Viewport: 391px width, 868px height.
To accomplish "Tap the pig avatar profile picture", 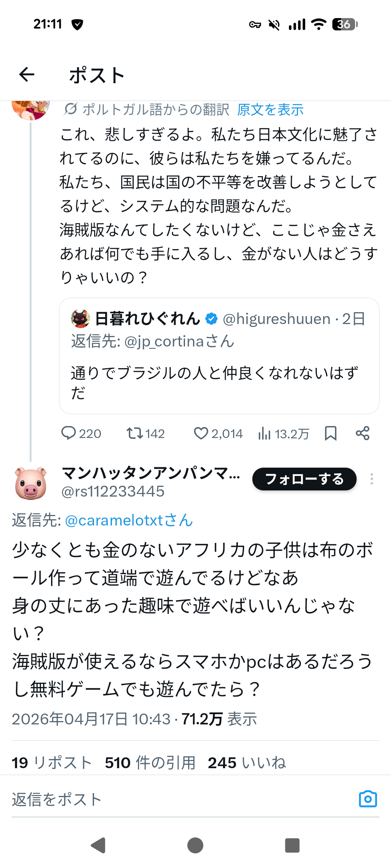I will [x=31, y=482].
